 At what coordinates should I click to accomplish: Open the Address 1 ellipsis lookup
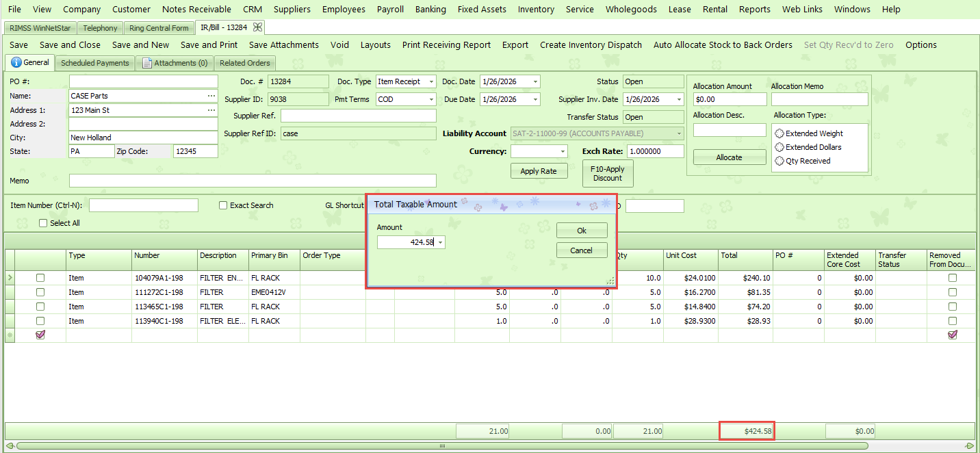tap(211, 110)
